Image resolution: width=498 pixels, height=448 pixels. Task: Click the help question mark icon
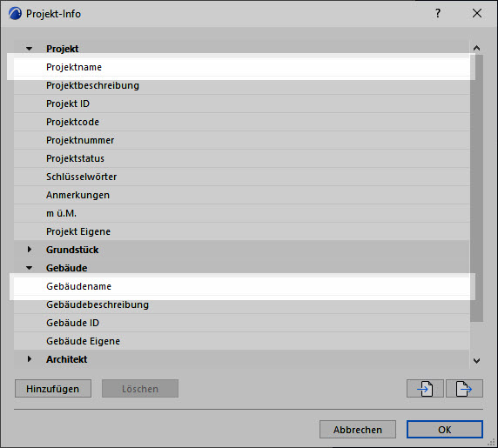tap(438, 13)
